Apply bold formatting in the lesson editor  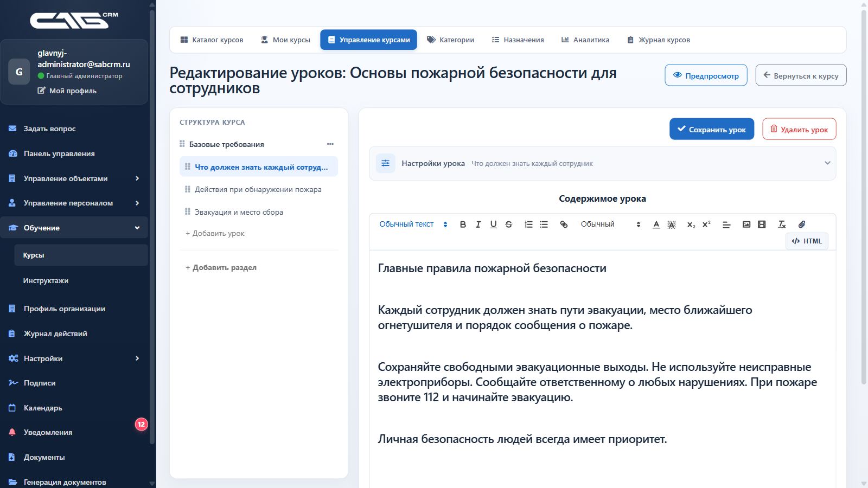tap(463, 224)
